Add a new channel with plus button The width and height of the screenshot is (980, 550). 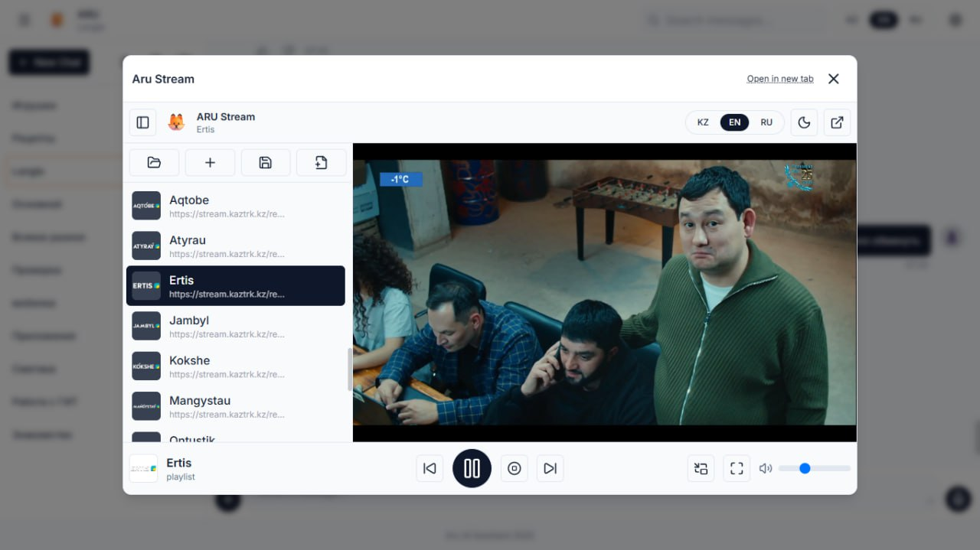tap(210, 162)
